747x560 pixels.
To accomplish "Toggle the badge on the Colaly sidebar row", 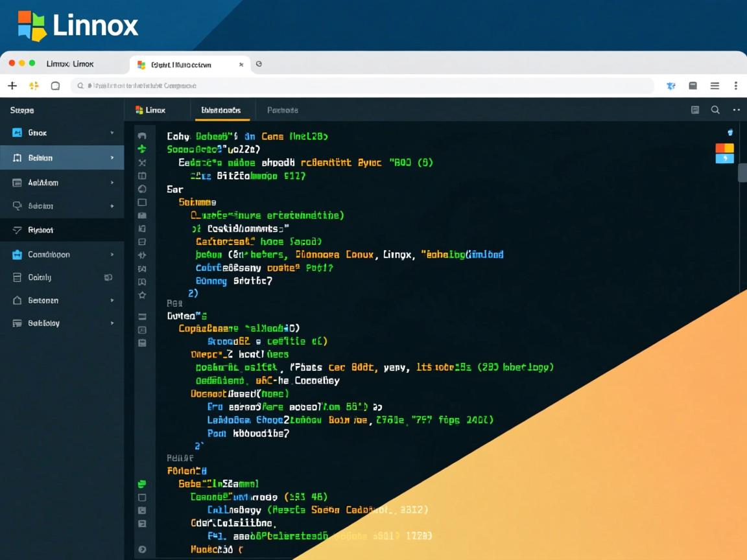I will point(108,277).
